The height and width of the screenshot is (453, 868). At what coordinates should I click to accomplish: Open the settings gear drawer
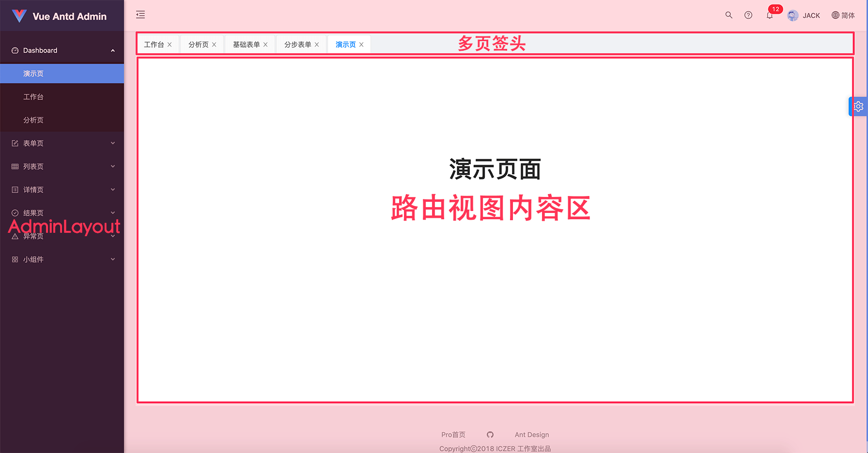pos(858,106)
